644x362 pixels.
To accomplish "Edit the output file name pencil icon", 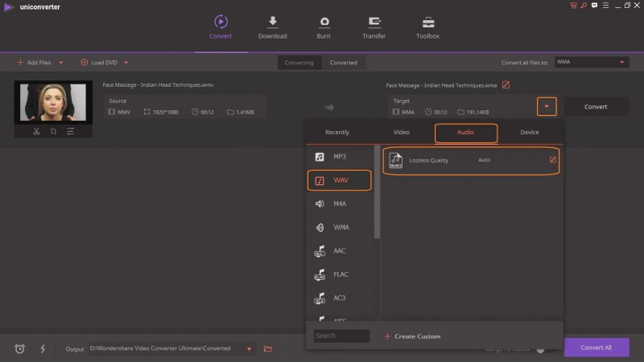I will [x=506, y=85].
